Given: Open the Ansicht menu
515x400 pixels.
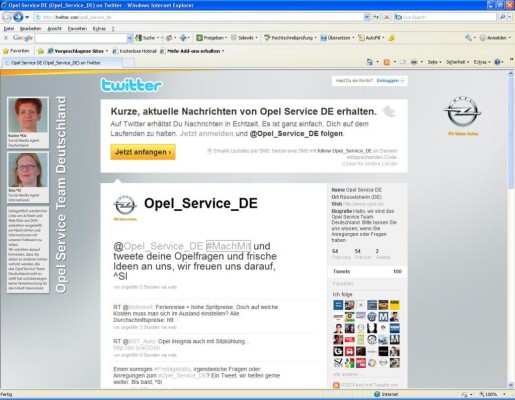Looking at the screenshot, I should (54, 29).
